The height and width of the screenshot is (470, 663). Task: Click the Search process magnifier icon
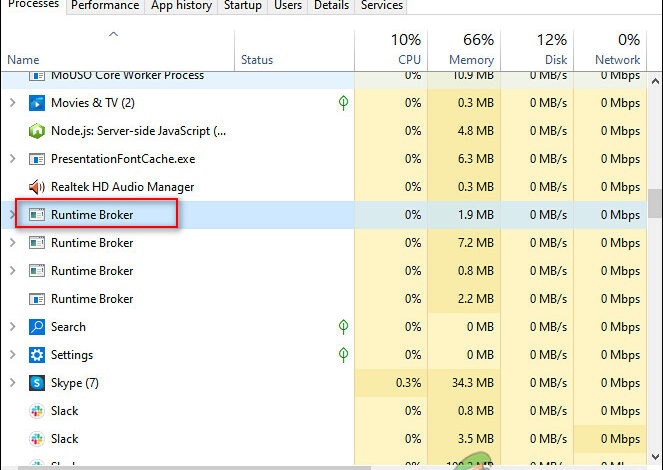(x=37, y=327)
